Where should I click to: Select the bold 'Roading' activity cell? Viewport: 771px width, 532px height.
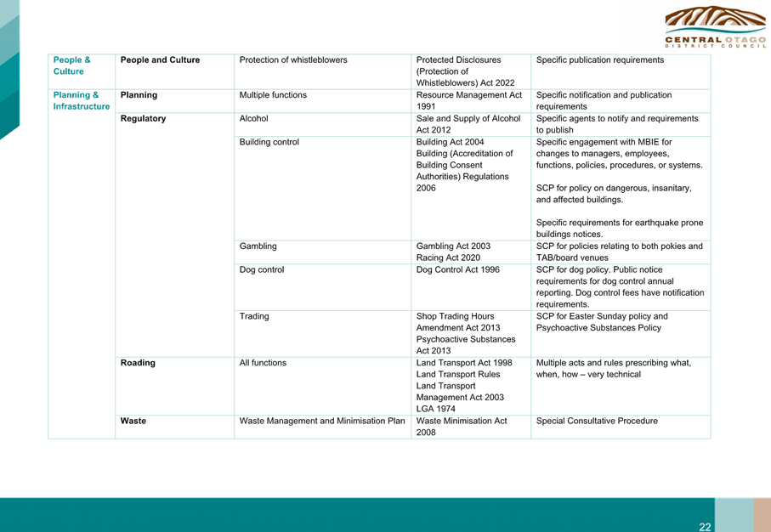(174, 386)
